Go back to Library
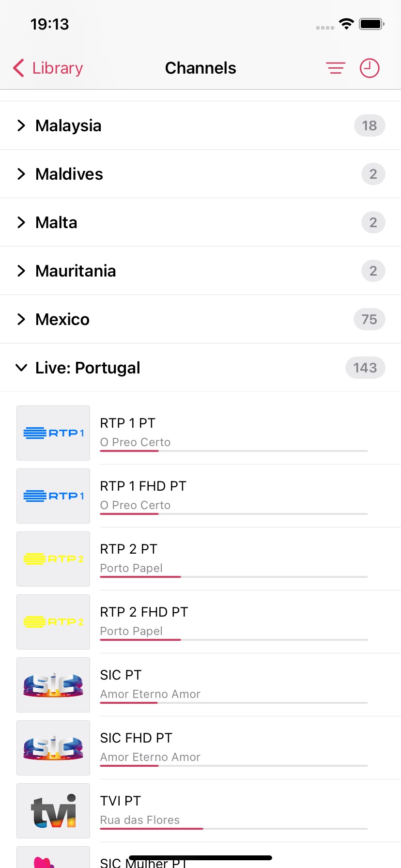This screenshot has width=401, height=868. 48,68
